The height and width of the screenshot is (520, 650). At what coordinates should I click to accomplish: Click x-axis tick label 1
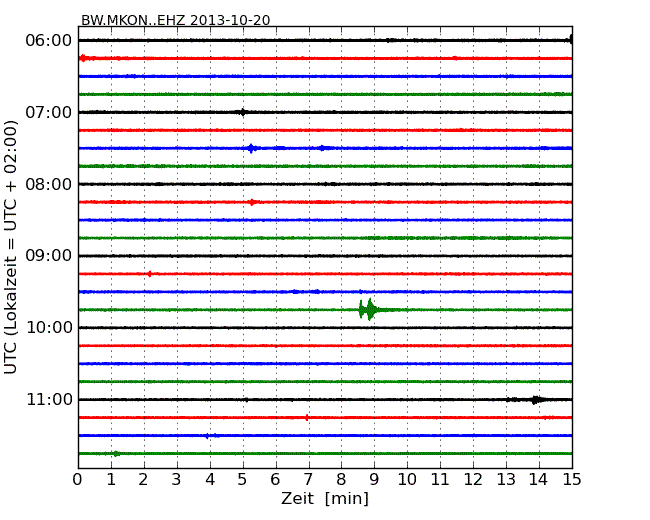pyautogui.click(x=111, y=480)
